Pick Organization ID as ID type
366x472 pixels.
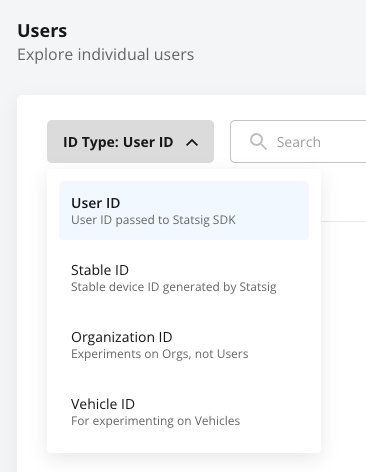(x=184, y=345)
